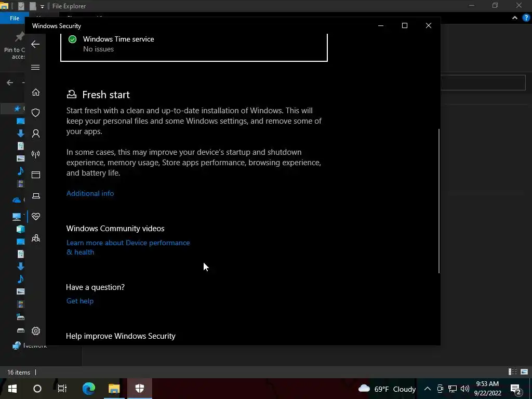Screen dimensions: 532x399
Task: Open Firewall & network protection antenna icon
Action: (36, 154)
